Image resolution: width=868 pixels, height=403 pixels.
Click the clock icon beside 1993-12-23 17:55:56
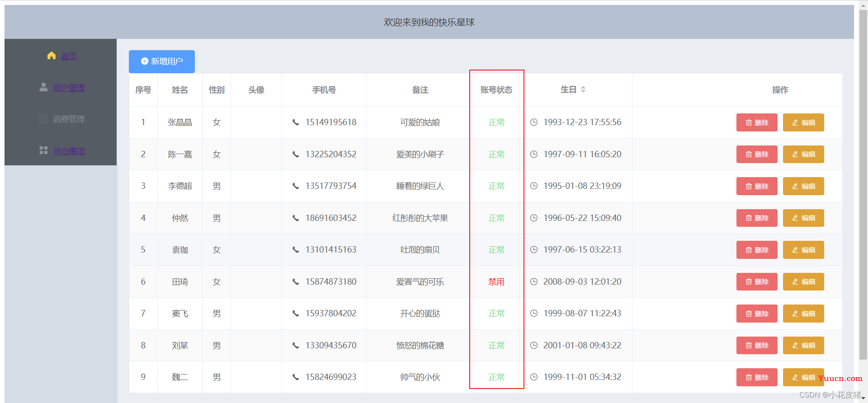coord(534,122)
